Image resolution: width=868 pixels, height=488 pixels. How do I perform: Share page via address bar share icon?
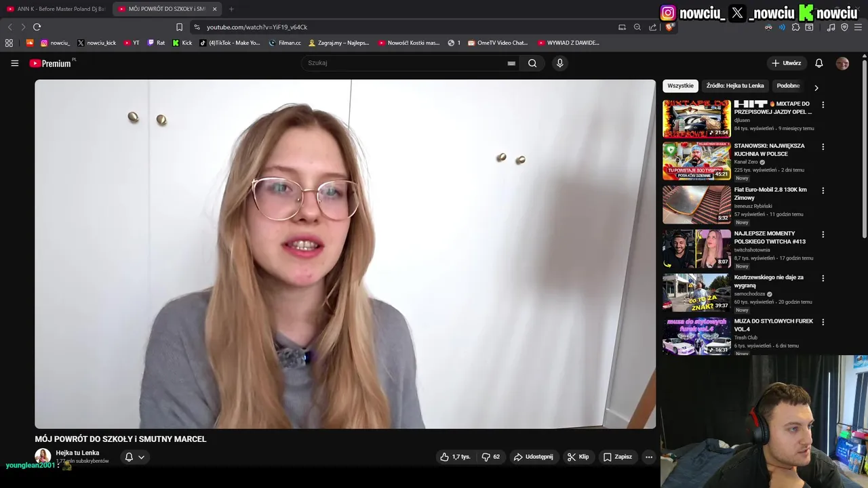652,27
